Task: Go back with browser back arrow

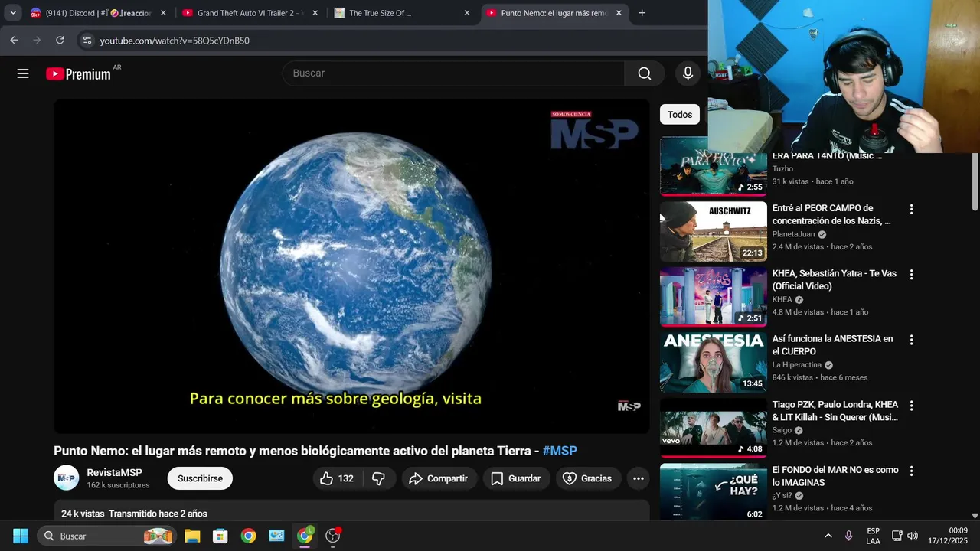Action: (14, 40)
